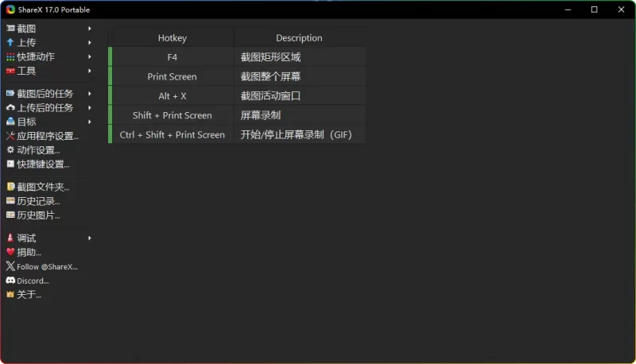Select the Shift + Print Screen hotkey cell
The image size is (636, 364).
[172, 115]
